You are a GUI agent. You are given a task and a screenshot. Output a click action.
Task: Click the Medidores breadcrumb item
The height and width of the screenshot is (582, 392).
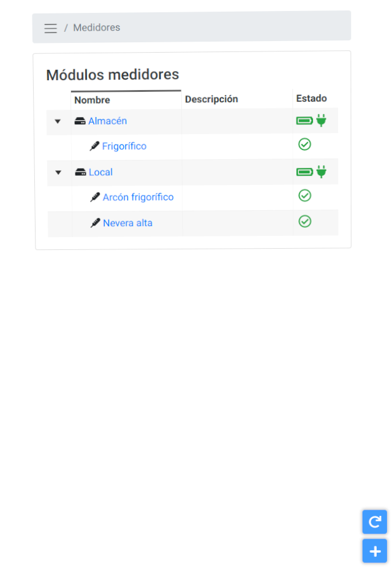pyautogui.click(x=97, y=28)
